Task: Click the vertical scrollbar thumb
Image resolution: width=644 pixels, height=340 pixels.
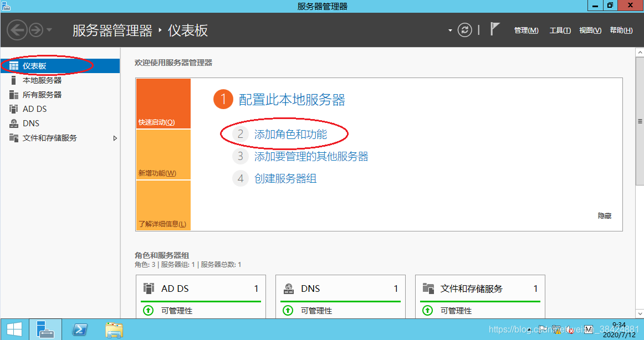Action: (640, 121)
